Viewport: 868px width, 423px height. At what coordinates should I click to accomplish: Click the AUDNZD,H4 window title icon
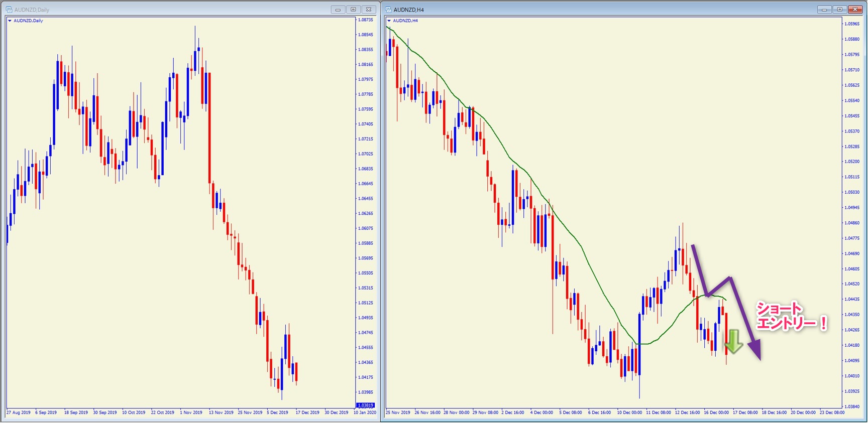tap(388, 10)
